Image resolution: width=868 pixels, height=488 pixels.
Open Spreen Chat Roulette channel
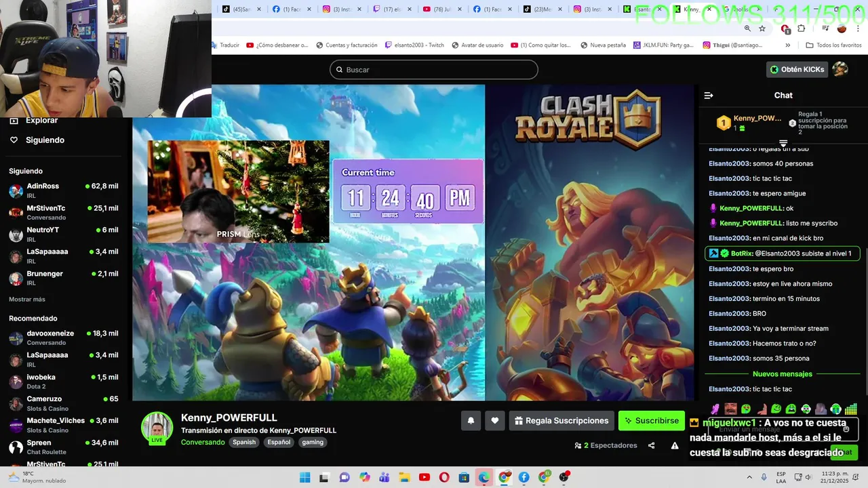coord(64,447)
